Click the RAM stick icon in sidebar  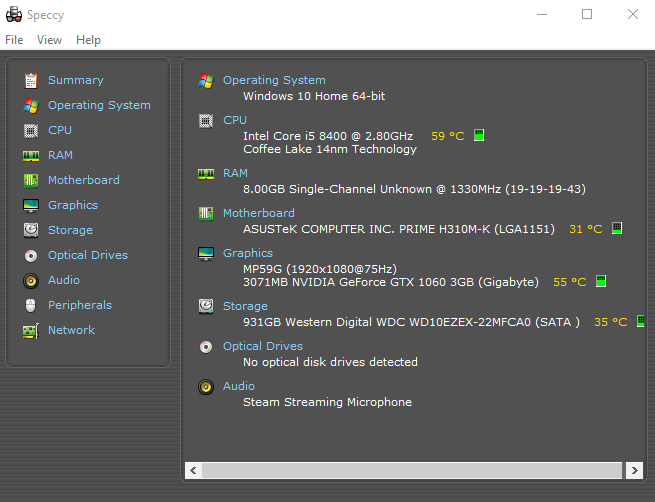pyautogui.click(x=30, y=156)
